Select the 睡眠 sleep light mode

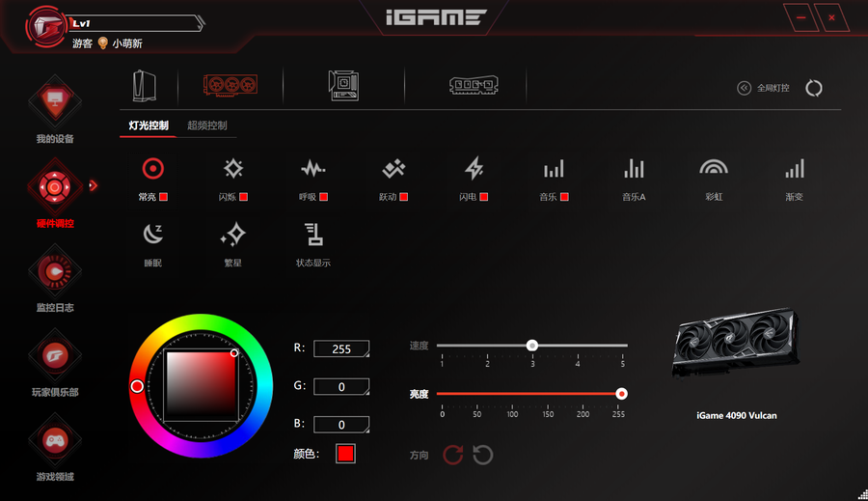(x=152, y=235)
